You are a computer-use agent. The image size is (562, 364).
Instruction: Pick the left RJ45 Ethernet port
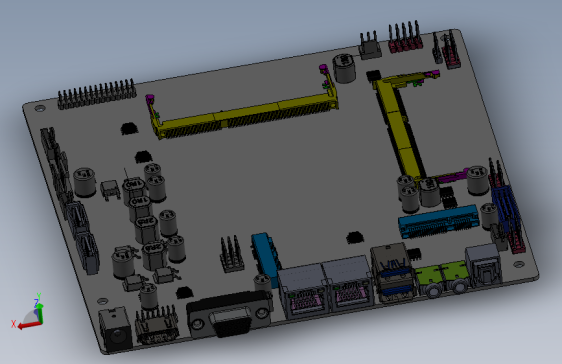pos(303,291)
